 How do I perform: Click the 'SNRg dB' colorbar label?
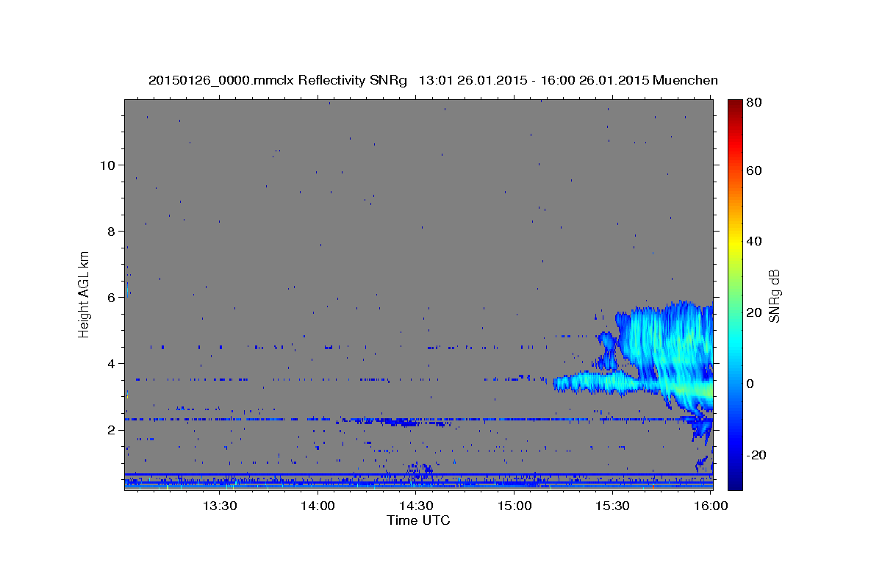[774, 295]
